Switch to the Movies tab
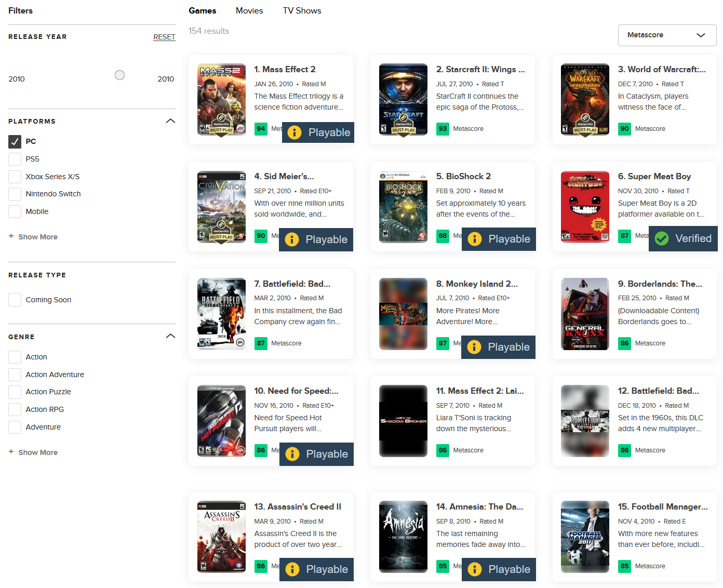 point(249,10)
